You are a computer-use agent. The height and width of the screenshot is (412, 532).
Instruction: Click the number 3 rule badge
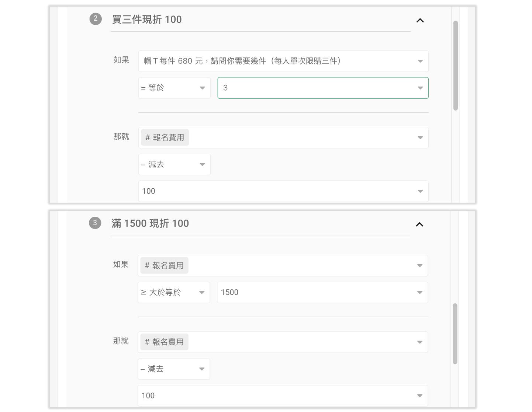(95, 223)
